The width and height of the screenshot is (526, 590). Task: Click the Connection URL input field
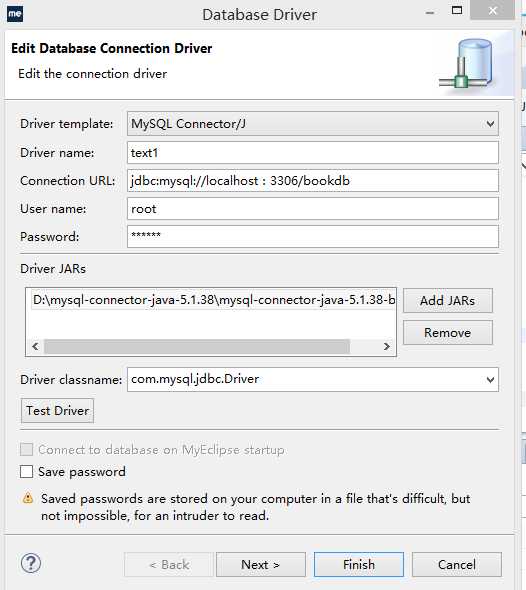313,181
